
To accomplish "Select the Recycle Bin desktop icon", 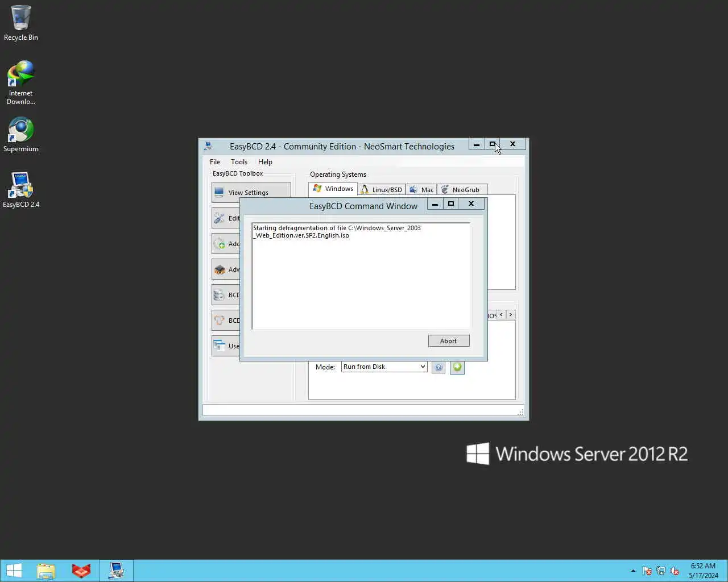I will pos(21,23).
